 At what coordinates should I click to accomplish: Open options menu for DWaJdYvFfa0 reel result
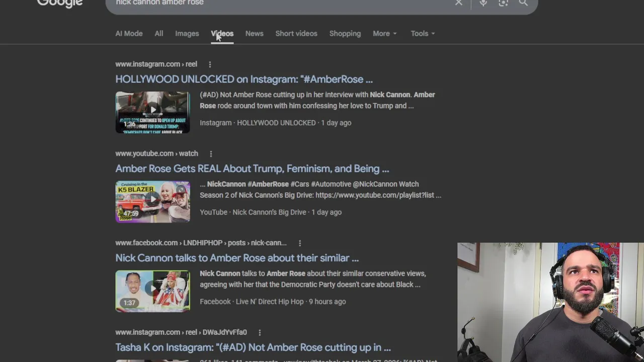tap(260, 333)
